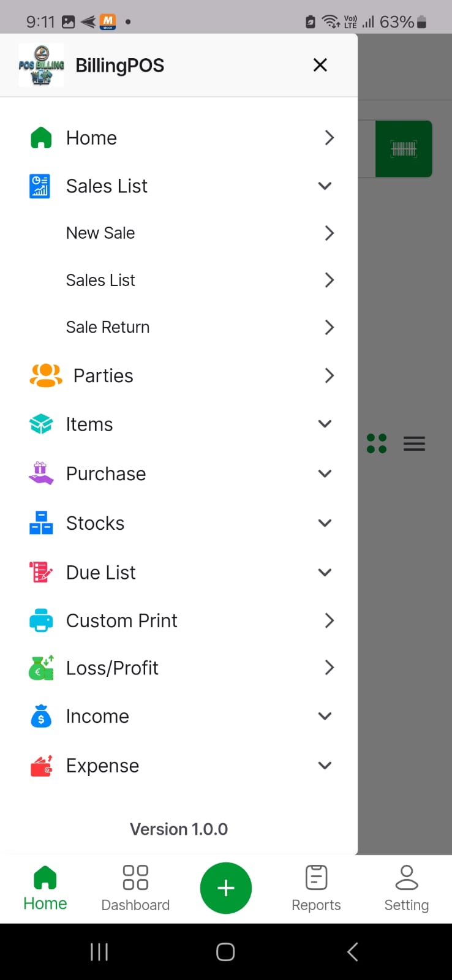
Task: Expand the Due List chevron
Action: pyautogui.click(x=325, y=573)
